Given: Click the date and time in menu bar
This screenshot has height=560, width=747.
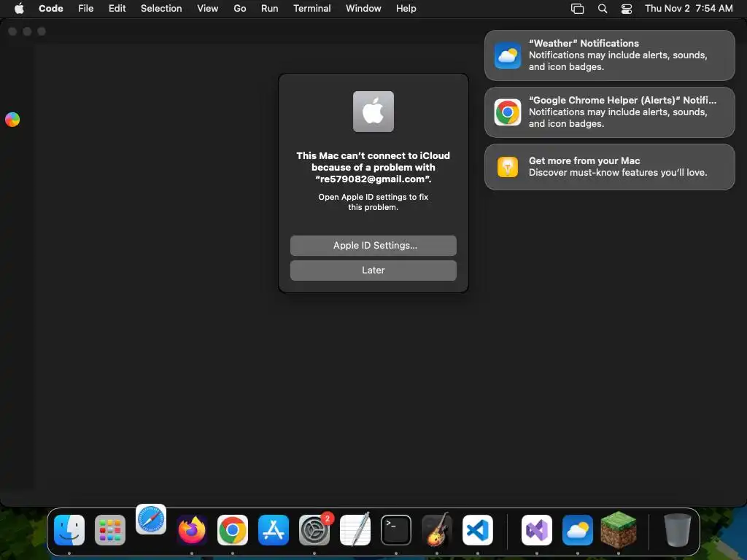Looking at the screenshot, I should click(x=689, y=9).
